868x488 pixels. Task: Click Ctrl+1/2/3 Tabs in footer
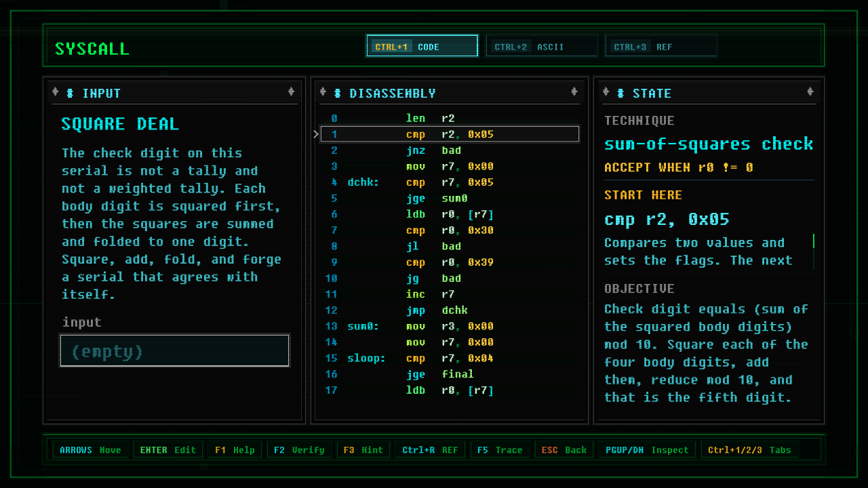(751, 449)
